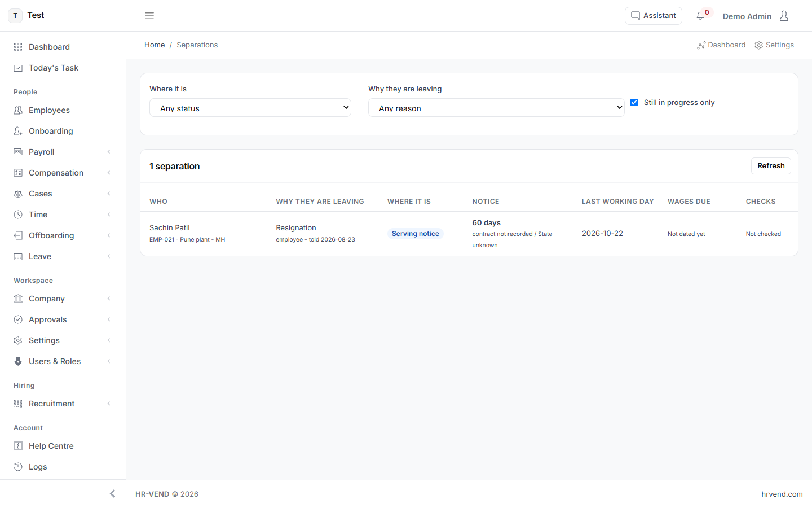Click the Serving notice status badge
Image resolution: width=812 pixels, height=508 pixels.
click(x=416, y=234)
